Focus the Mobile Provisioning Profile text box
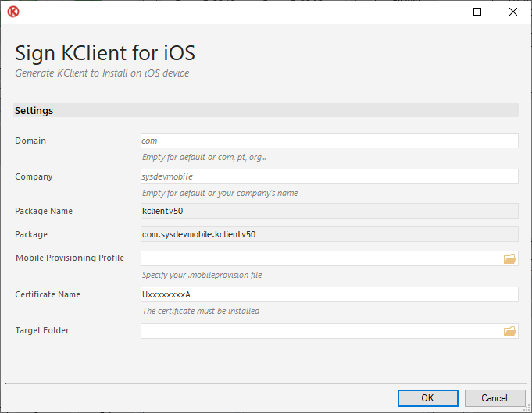The width and height of the screenshot is (532, 413). click(x=321, y=258)
